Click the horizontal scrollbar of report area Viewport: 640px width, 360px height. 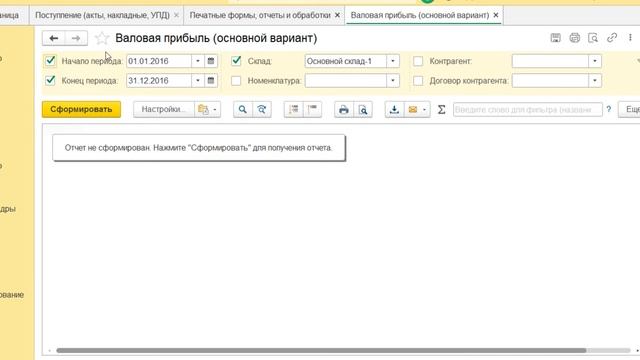321,350
